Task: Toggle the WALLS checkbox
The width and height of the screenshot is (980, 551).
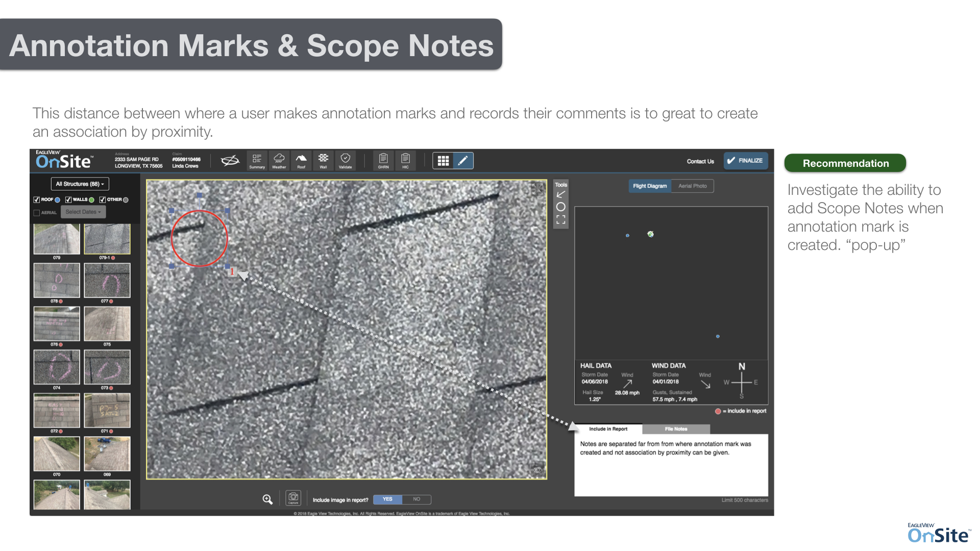Action: 68,200
